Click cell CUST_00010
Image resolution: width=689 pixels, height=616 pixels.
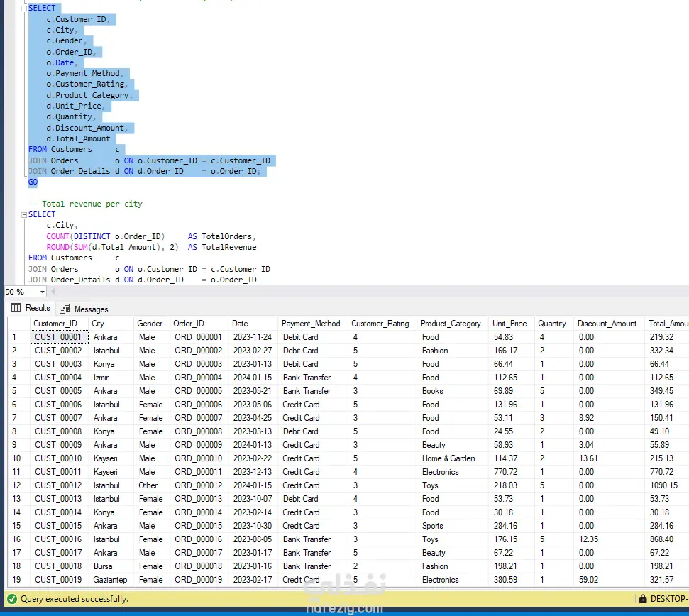[60, 458]
